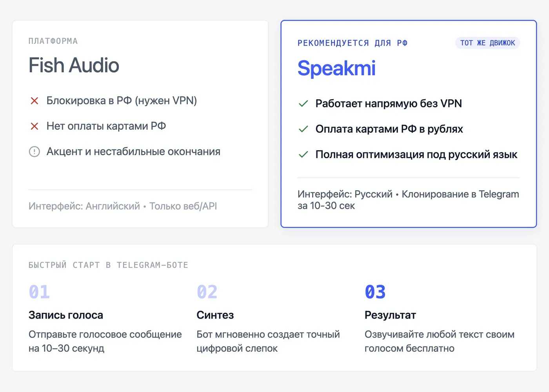This screenshot has width=549, height=392.
Task: Select text 'Оплата картами РФ в рублях'
Action: tap(389, 129)
